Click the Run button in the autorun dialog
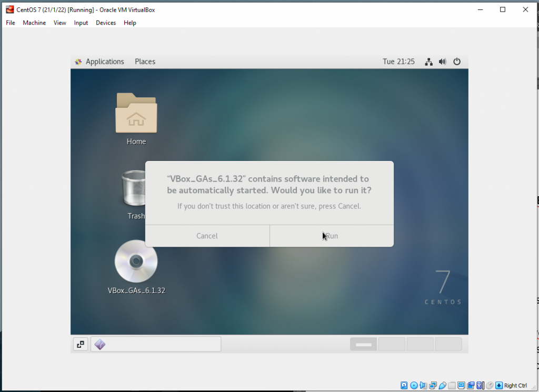This screenshot has width=539, height=392. (x=332, y=236)
